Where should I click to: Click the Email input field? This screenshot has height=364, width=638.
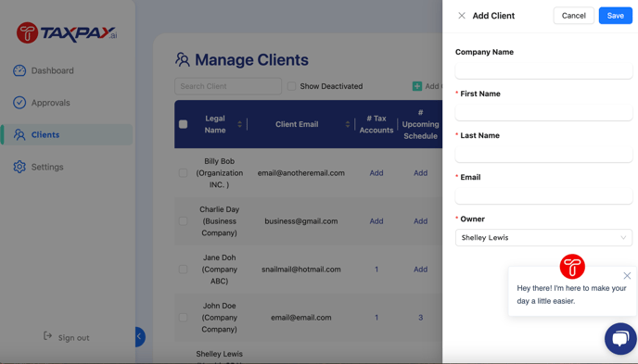[543, 195]
